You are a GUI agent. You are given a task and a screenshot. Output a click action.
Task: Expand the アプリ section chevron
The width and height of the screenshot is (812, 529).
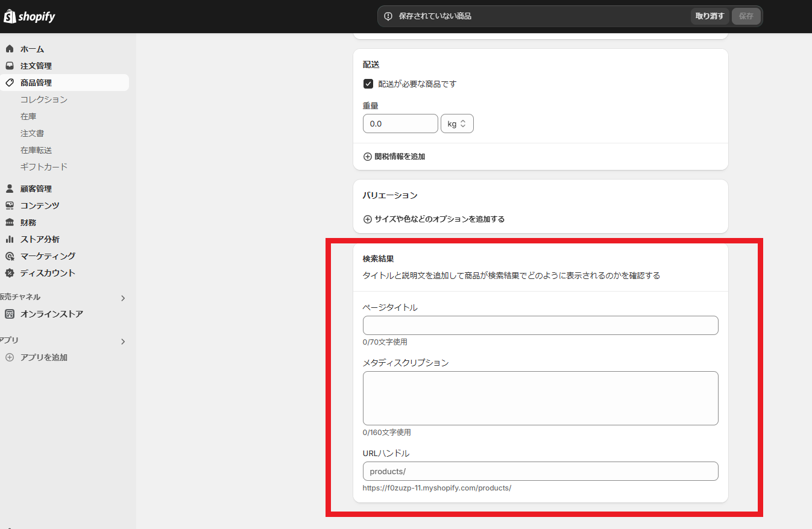point(123,341)
